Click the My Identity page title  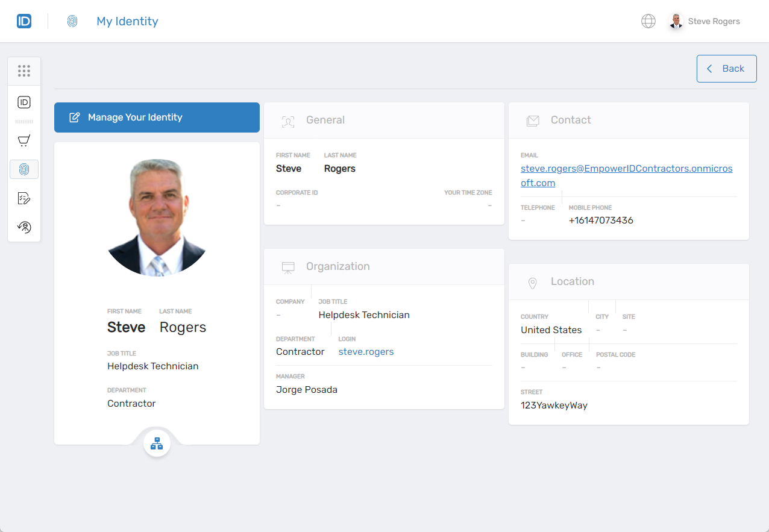[127, 22]
